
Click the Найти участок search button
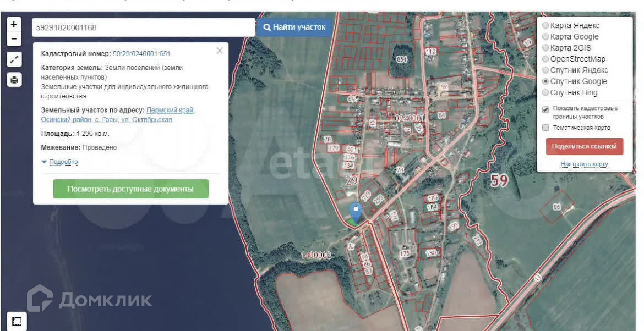294,27
